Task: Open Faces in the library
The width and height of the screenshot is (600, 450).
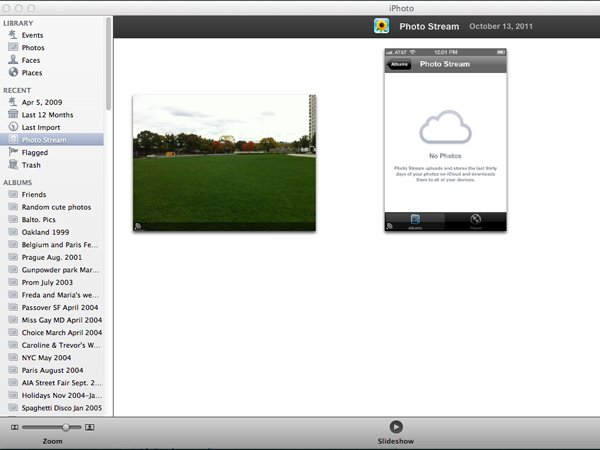Action: point(52,60)
